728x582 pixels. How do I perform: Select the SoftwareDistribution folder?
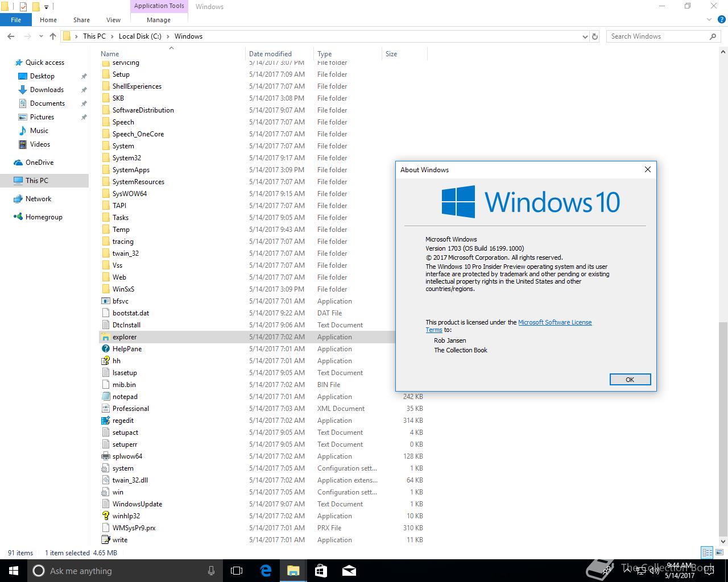tap(143, 110)
